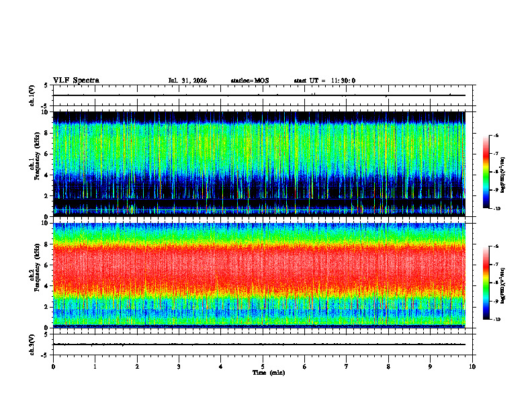Click the "4" kHz tick on ch.1 axis
Screen dimensions: 532x411
click(47, 175)
